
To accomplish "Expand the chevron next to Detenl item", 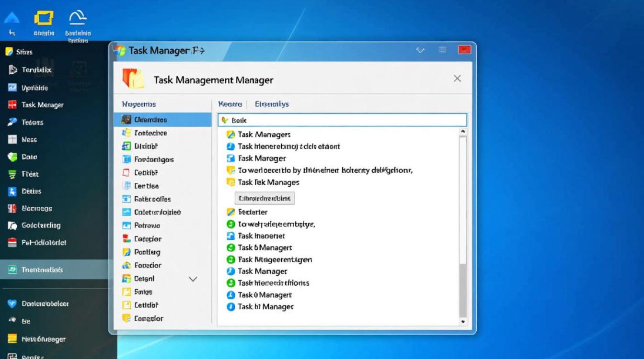I will tap(193, 279).
